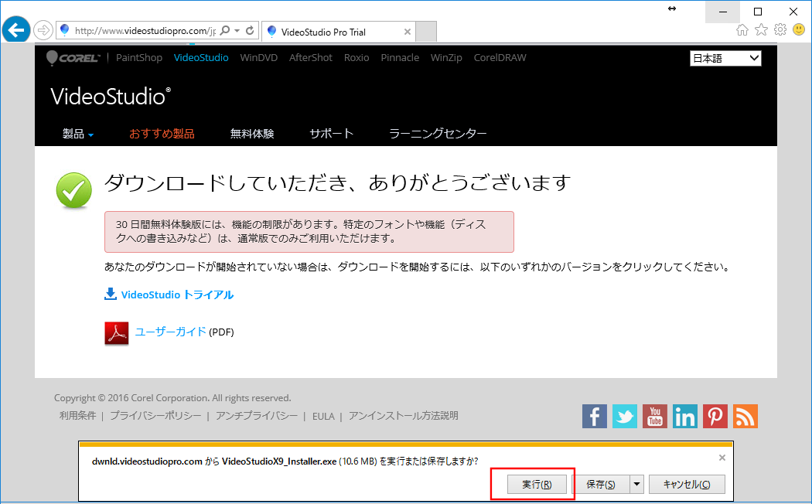Open Roxio in the Corel top menu
This screenshot has width=812, height=504.
[357, 57]
